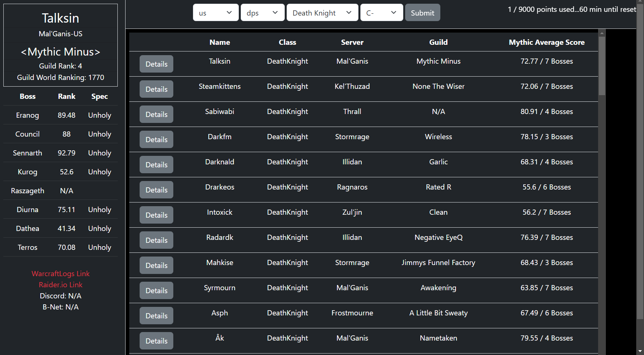This screenshot has width=644, height=355.
Task: View Details for Talksin
Action: (x=156, y=64)
